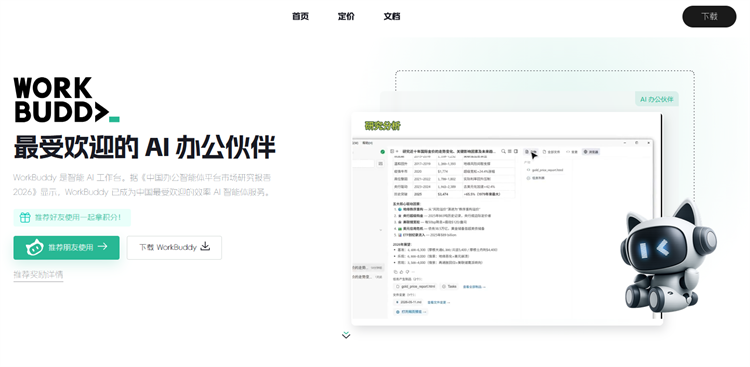The width and height of the screenshot is (750, 367).
Task: Click the AI 办公伙伴 tag
Action: pos(657,99)
